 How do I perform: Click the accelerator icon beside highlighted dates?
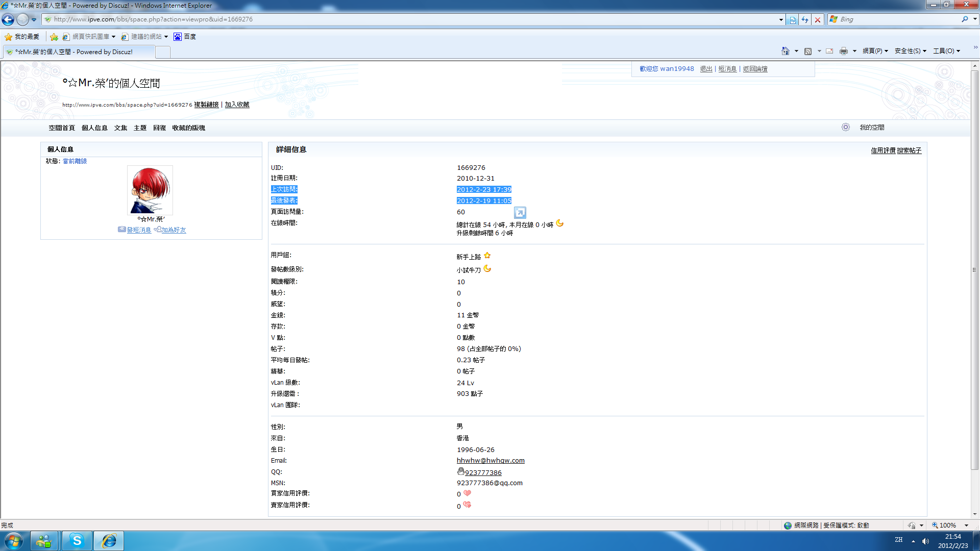click(x=520, y=212)
